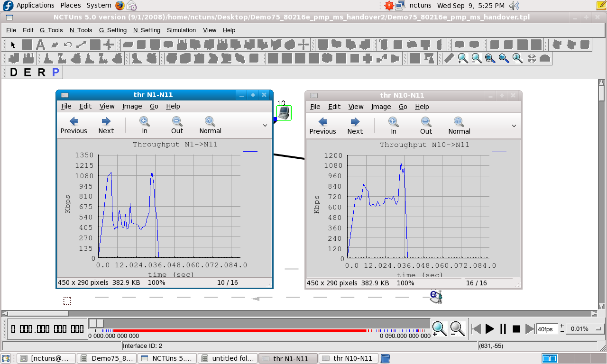Click the horizontal canvas scrollbar thumb
The height and width of the screenshot is (364, 607).
38,313
